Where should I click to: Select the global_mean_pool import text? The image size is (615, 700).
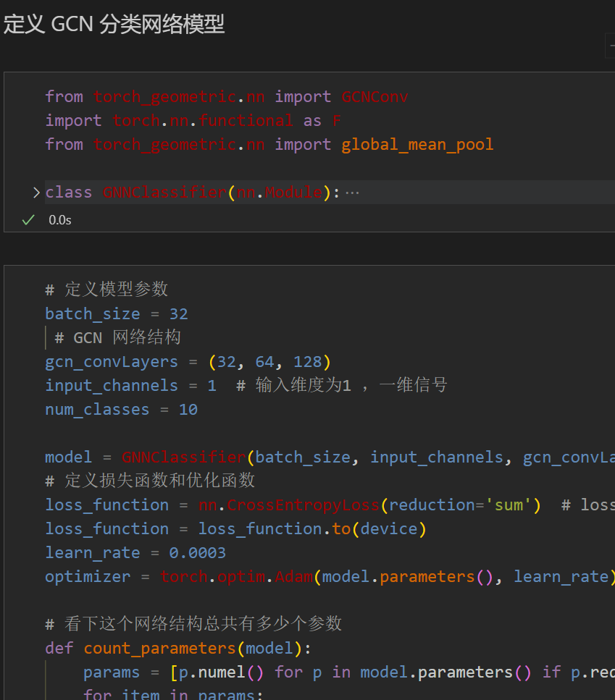[417, 144]
